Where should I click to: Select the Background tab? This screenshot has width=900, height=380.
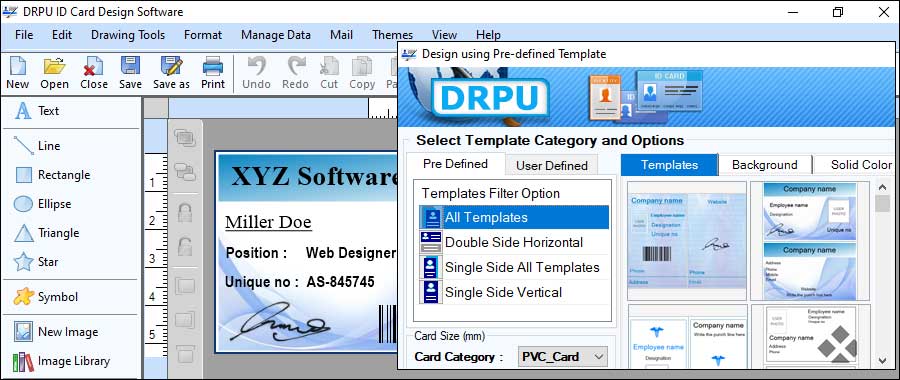pyautogui.click(x=765, y=165)
